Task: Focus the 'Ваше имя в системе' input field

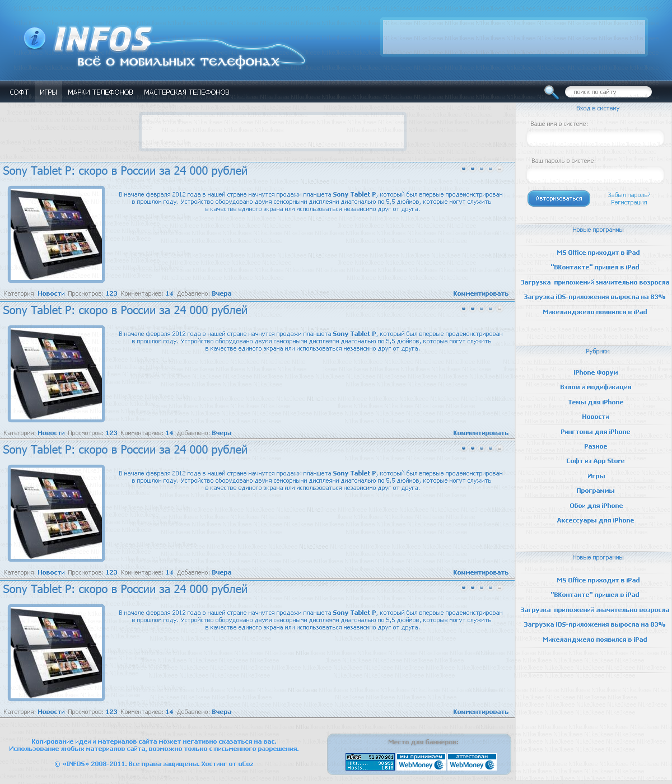Action: click(595, 137)
